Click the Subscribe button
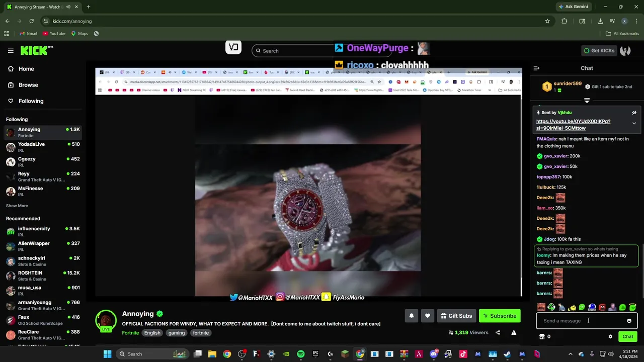Screen dimensions: 644x362 [x=500, y=316]
